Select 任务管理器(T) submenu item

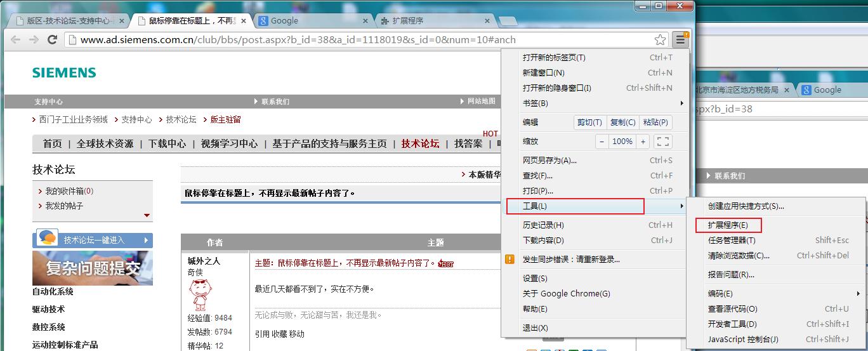[x=777, y=240]
